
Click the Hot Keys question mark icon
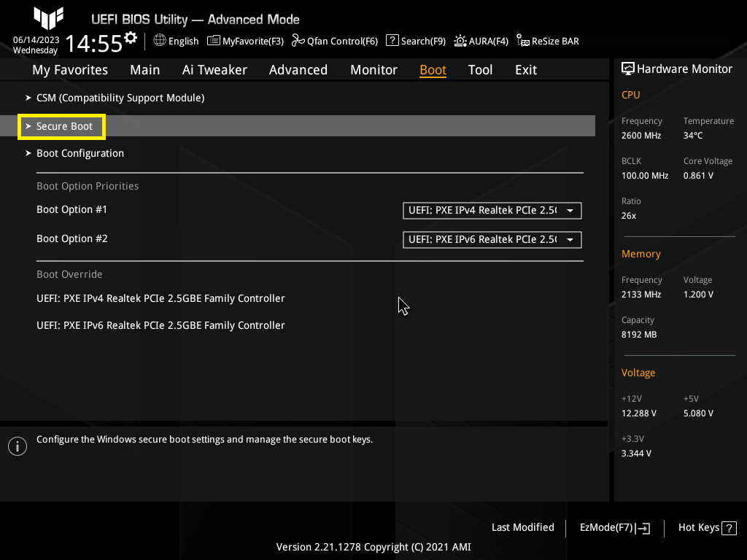[x=729, y=528]
